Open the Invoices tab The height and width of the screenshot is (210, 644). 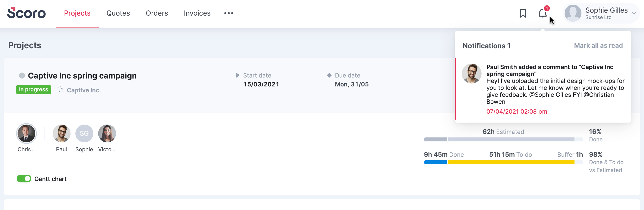(x=197, y=13)
